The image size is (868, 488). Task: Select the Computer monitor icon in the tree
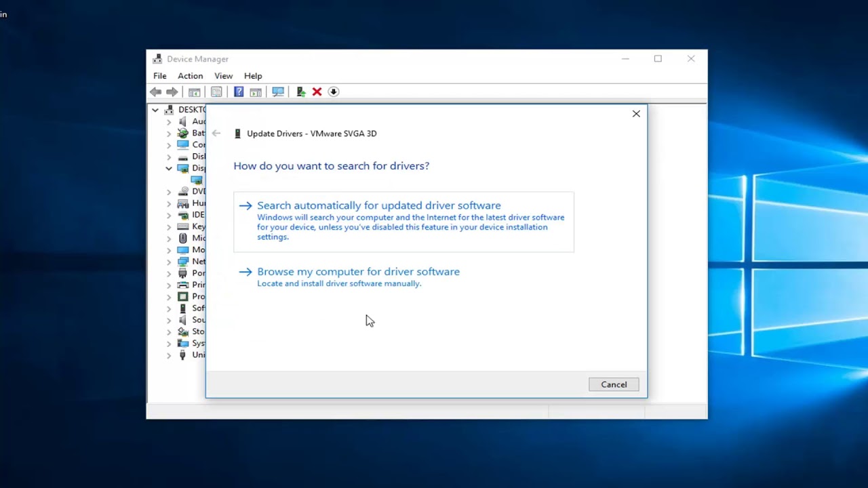[183, 144]
